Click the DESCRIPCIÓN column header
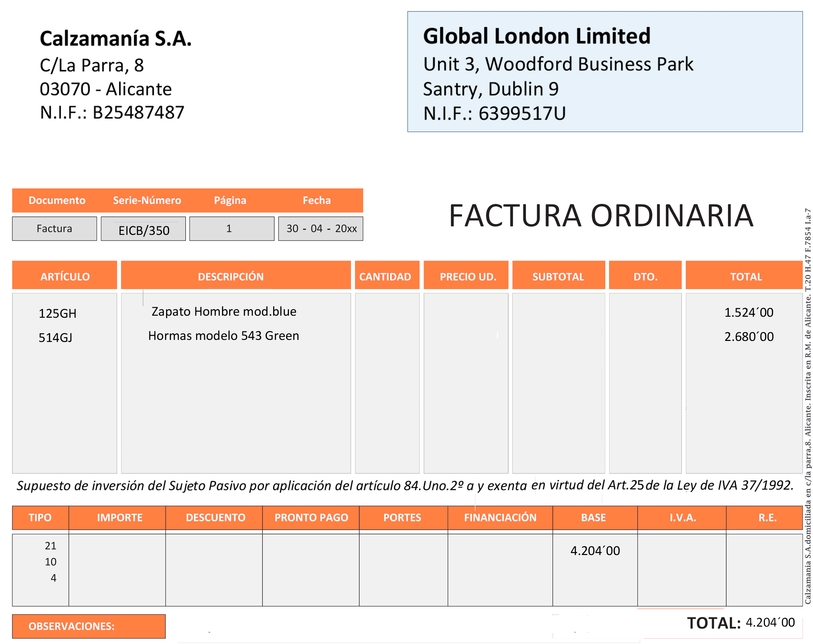Viewport: 813px width, 644px height. pyautogui.click(x=231, y=276)
